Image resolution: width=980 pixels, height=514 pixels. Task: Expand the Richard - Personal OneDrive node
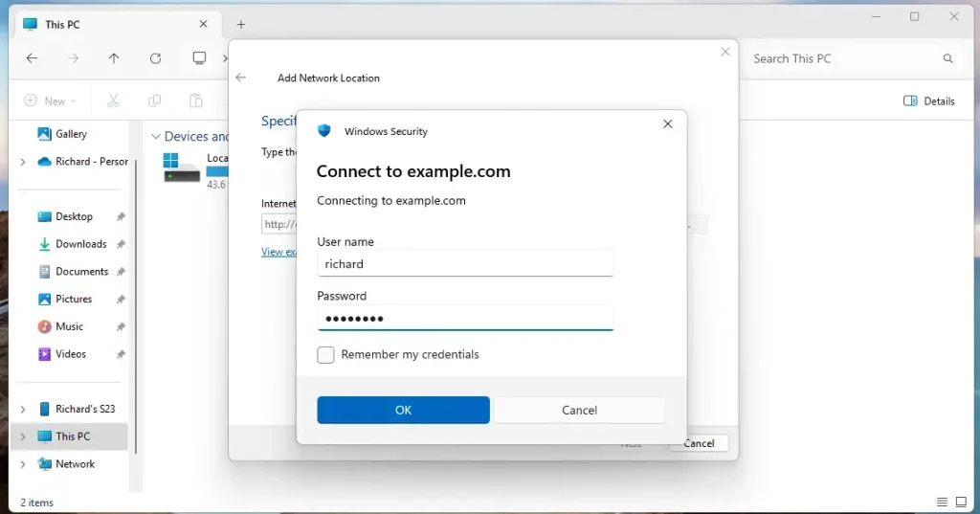[23, 162]
